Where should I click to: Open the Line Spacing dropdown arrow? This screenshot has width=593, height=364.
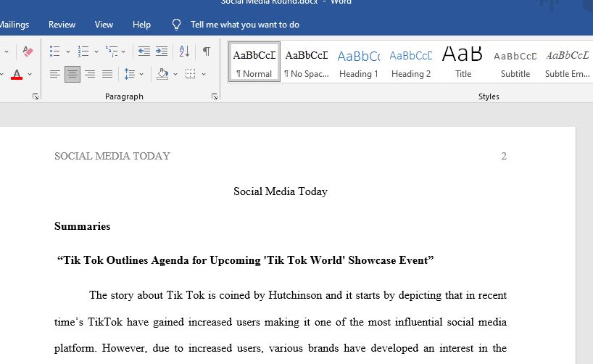[x=141, y=74]
